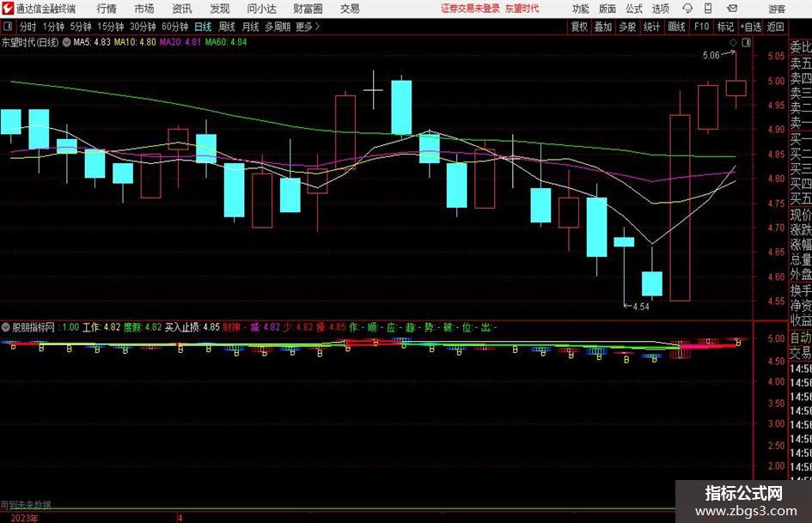Click the 多股 toolbar button

(627, 27)
